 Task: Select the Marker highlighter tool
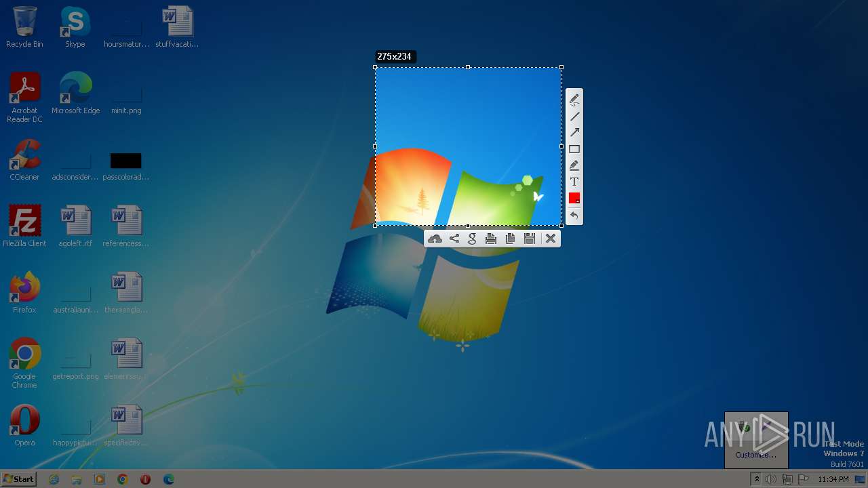pos(574,165)
